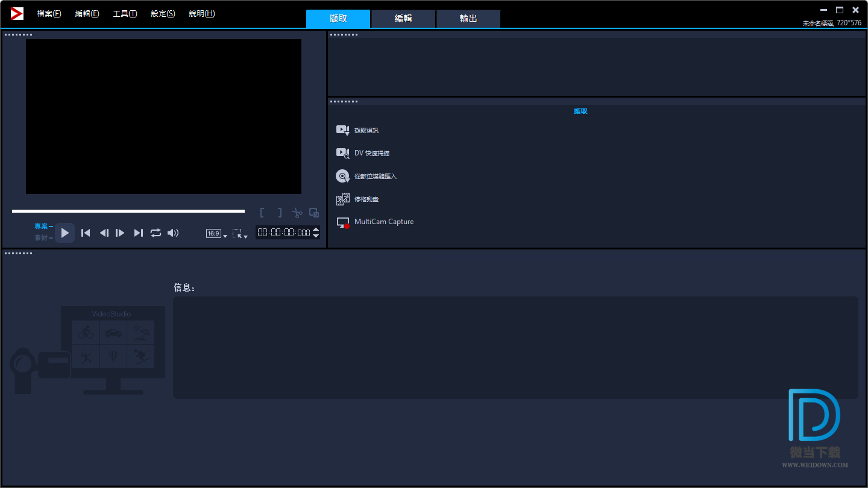Click the 從數位媒體匯入 disc icon
Screen dimensions: 868x488
point(342,176)
